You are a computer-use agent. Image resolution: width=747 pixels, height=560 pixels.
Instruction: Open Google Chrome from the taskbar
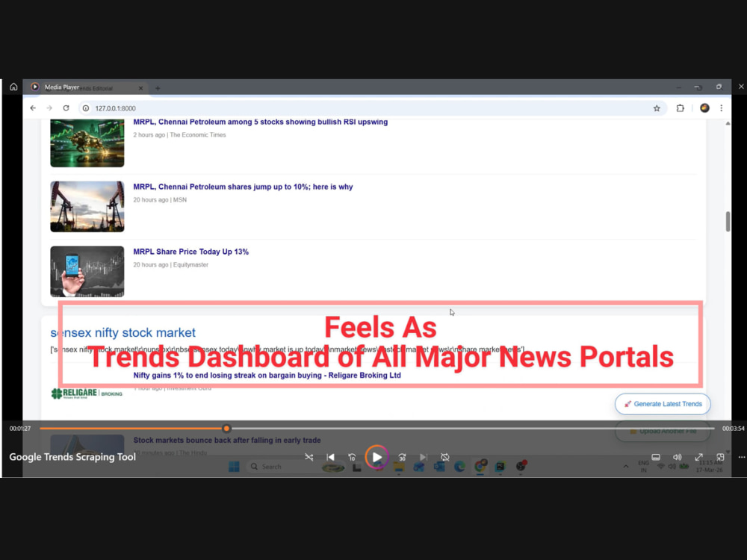coord(480,467)
